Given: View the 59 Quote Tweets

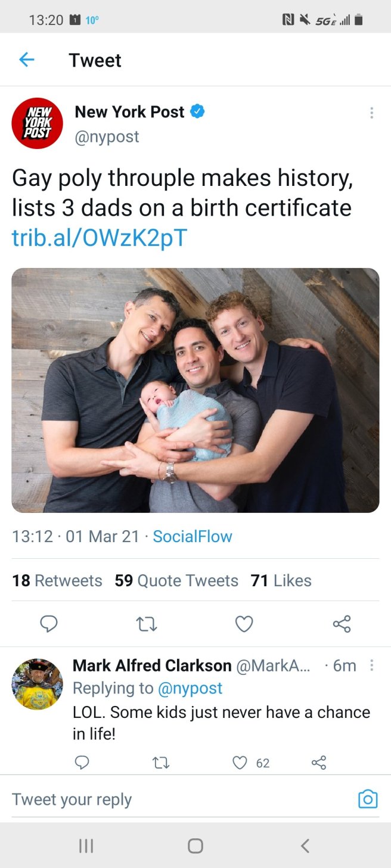Looking at the screenshot, I should 176,580.
